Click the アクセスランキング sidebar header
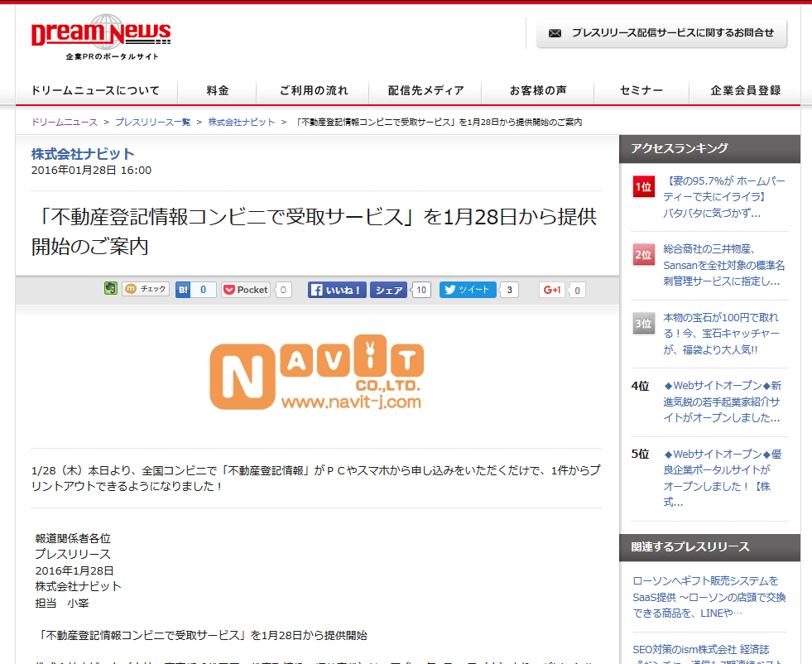The image size is (812, 664). coord(710,149)
